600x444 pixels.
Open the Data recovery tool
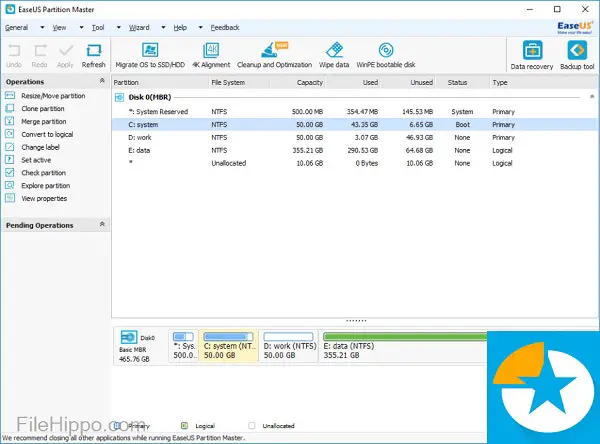coord(532,56)
